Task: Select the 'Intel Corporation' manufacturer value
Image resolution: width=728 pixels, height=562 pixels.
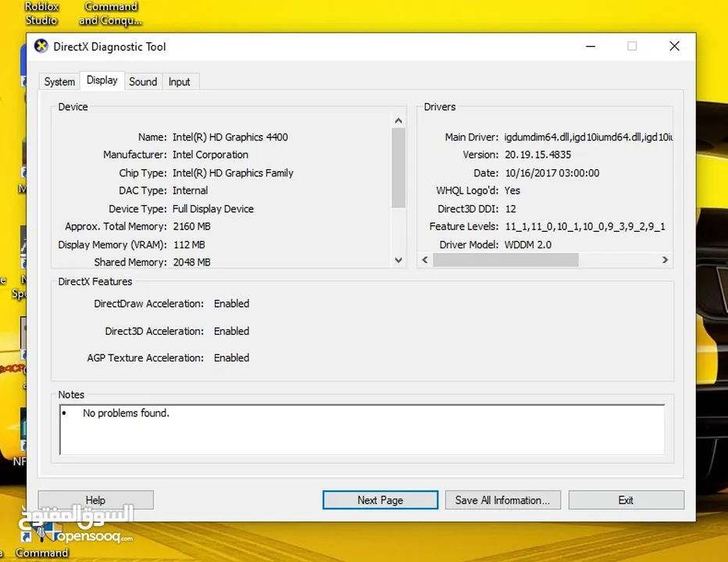Action: click(x=210, y=155)
